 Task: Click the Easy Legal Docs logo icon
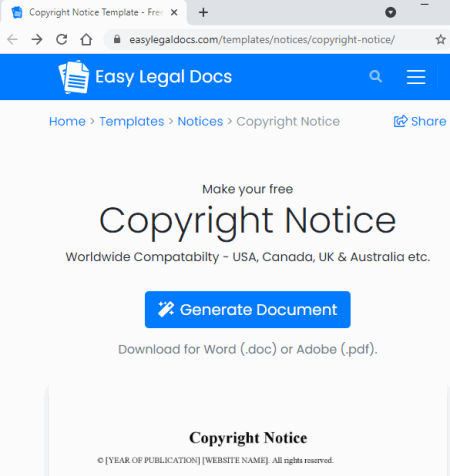(74, 77)
